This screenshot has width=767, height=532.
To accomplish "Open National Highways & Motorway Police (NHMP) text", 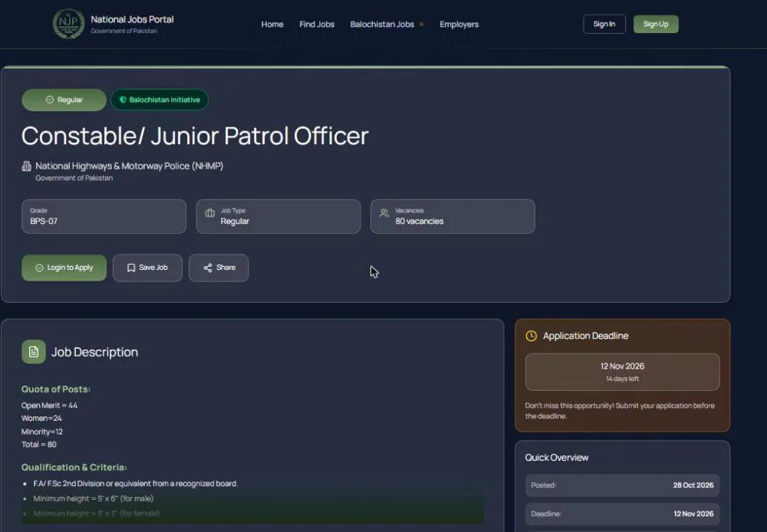I will 129,166.
